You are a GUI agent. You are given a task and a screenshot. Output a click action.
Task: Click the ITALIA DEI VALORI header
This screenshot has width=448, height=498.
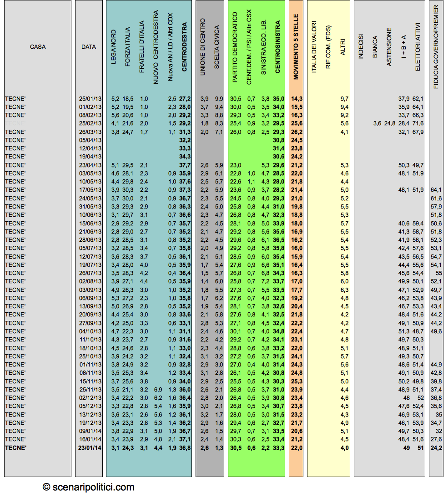pos(314,47)
